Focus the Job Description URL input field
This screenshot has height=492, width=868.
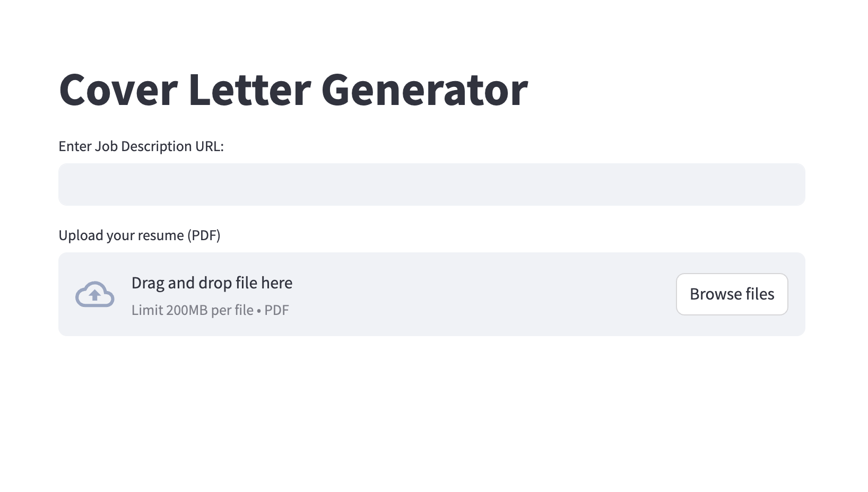point(431,184)
